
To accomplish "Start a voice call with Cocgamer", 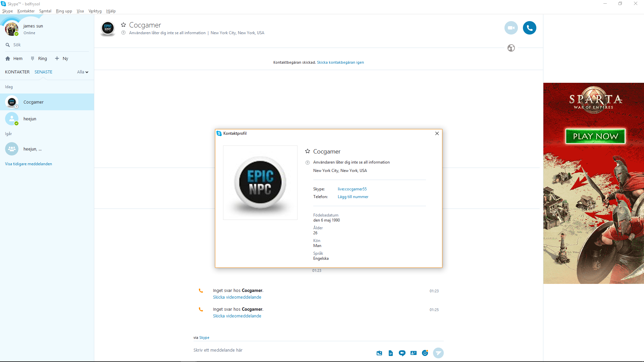I will pos(529,28).
